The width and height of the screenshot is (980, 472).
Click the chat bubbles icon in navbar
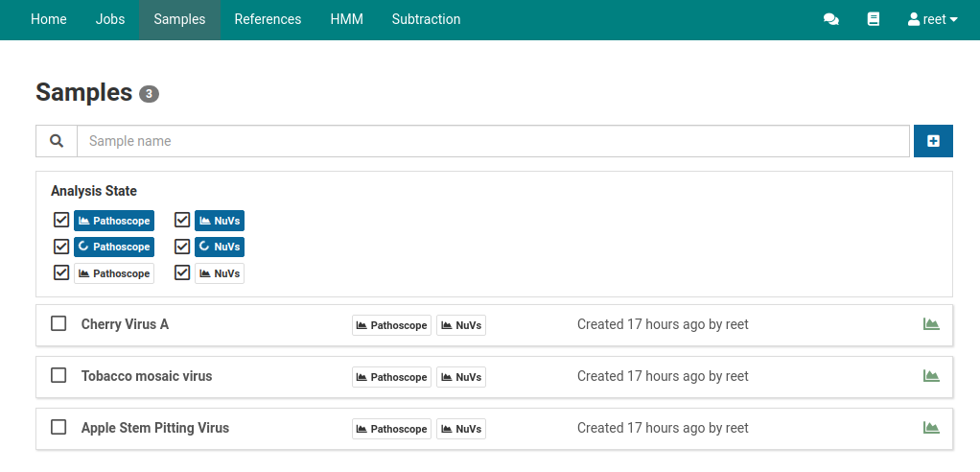tap(831, 19)
